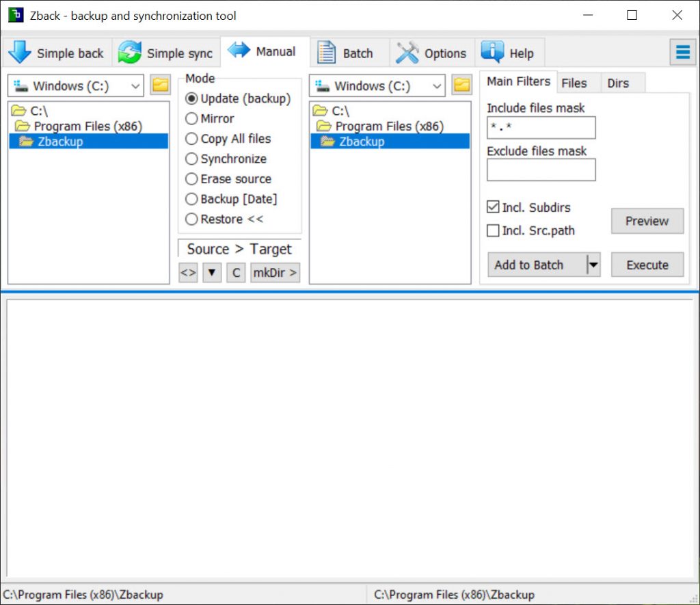Image resolution: width=700 pixels, height=605 pixels.
Task: Click the Simple back blue arrow icon
Action: pos(19,52)
